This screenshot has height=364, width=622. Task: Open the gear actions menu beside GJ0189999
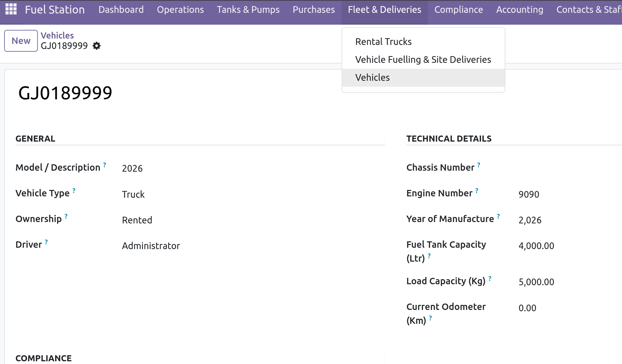pyautogui.click(x=97, y=46)
